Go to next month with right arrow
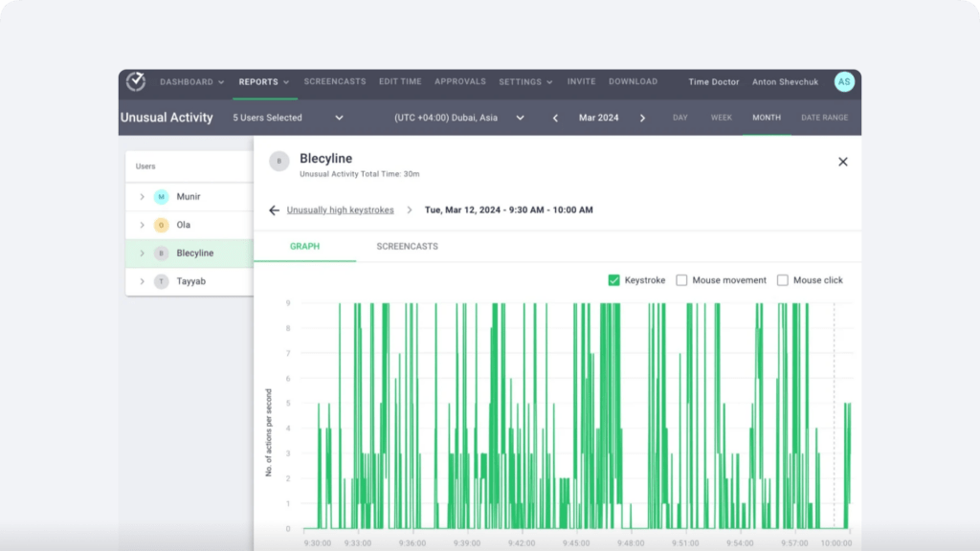 pos(642,118)
